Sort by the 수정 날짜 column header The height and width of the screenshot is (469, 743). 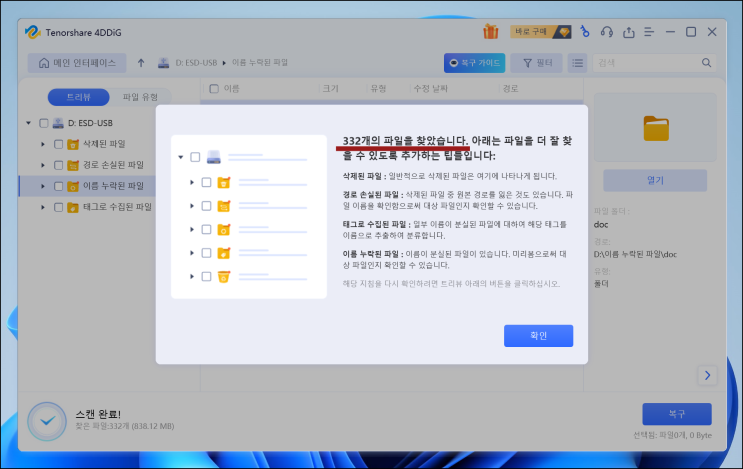[431, 89]
